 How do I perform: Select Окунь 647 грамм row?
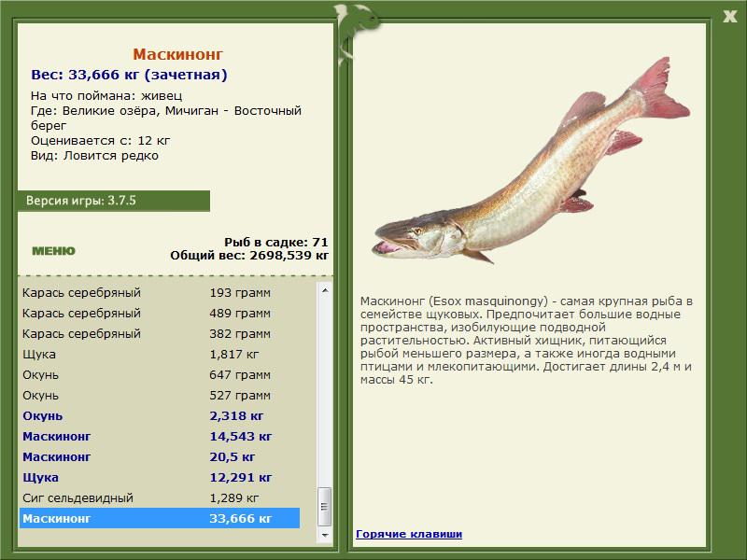tap(160, 374)
